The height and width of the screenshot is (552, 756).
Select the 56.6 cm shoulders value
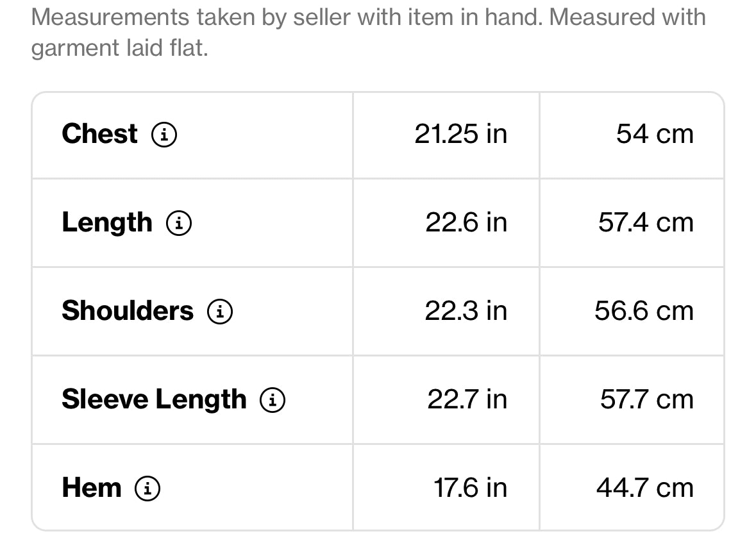point(644,311)
